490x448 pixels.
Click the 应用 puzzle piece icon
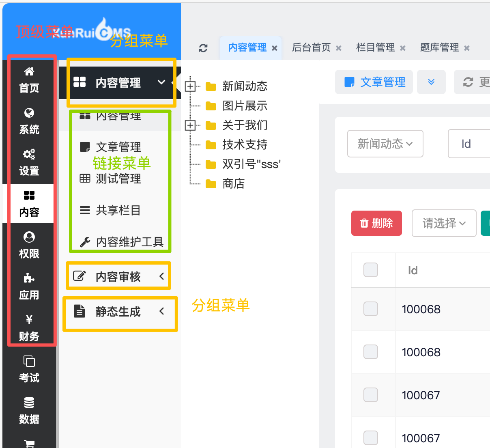coord(29,278)
